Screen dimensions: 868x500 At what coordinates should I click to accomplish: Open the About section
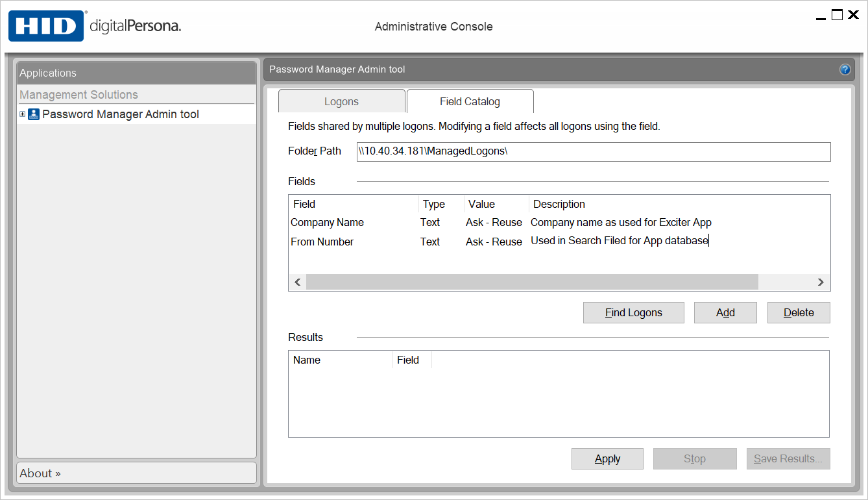40,473
